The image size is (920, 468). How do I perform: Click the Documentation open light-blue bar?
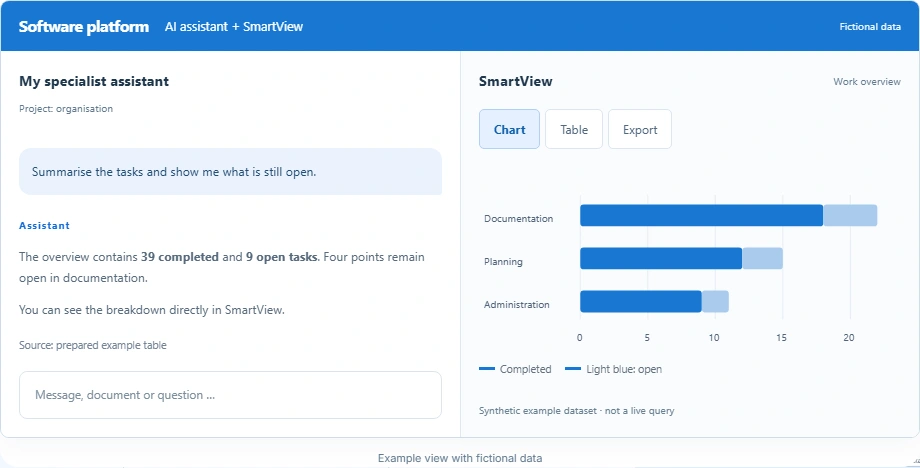pyautogui.click(x=850, y=215)
